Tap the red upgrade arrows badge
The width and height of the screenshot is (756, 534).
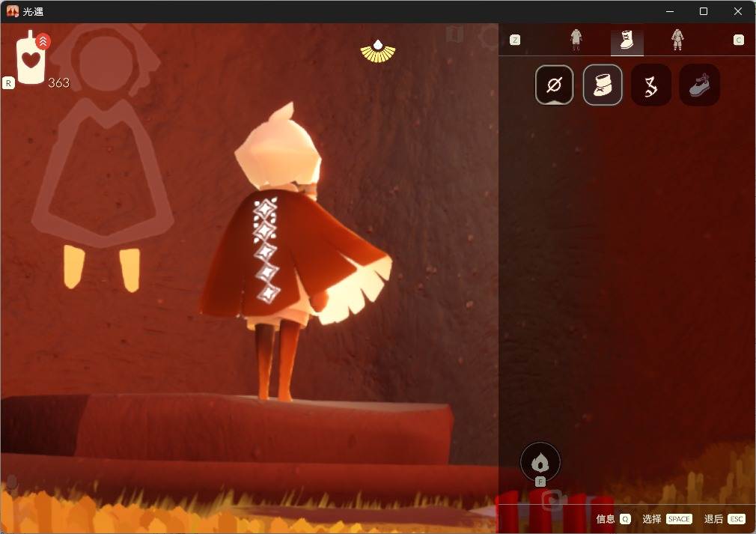point(43,41)
